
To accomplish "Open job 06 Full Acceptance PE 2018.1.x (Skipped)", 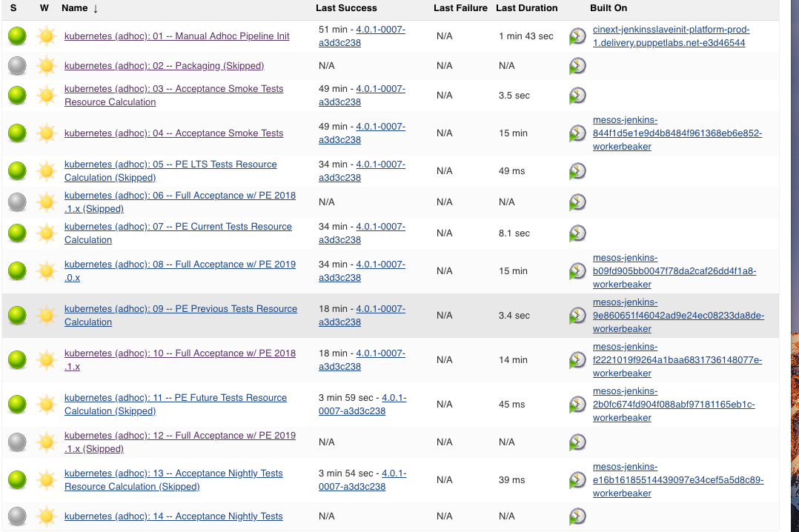I will click(x=180, y=202).
